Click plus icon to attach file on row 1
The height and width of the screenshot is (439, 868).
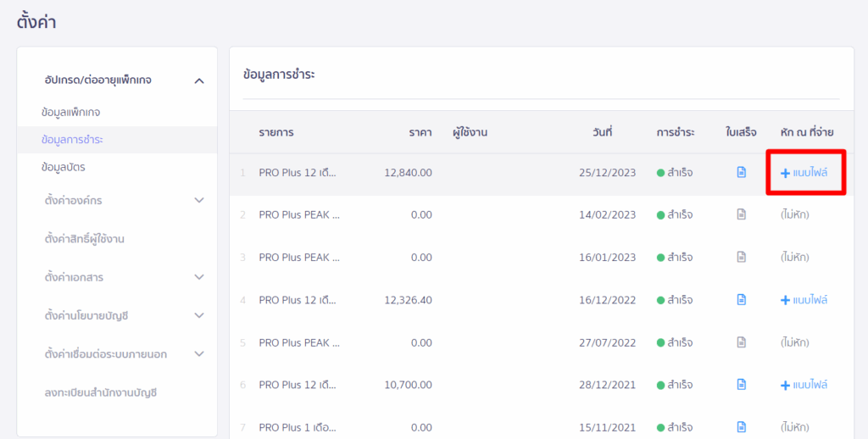point(785,173)
